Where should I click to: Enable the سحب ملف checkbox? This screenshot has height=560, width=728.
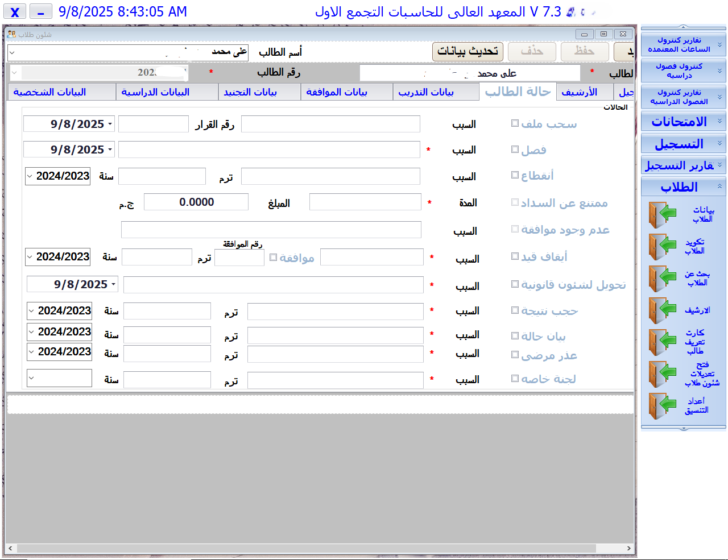[x=515, y=123]
